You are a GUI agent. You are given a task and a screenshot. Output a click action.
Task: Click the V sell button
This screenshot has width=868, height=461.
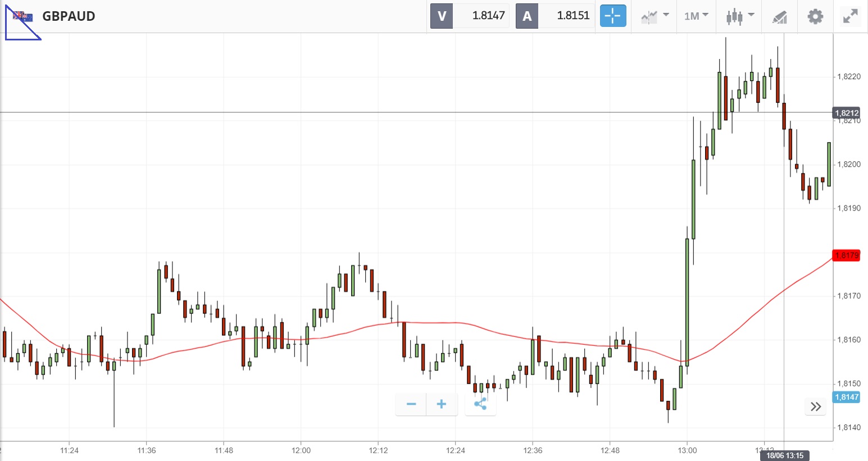point(442,16)
